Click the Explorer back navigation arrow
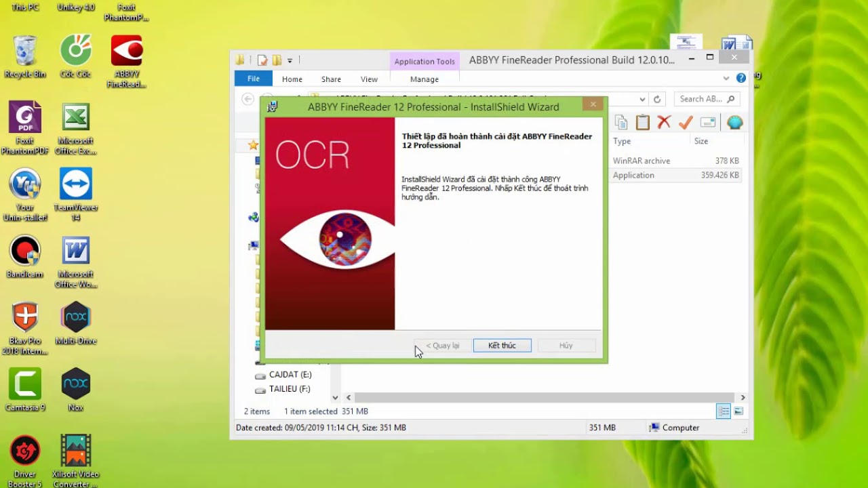Image resolution: width=868 pixels, height=488 pixels. point(248,99)
